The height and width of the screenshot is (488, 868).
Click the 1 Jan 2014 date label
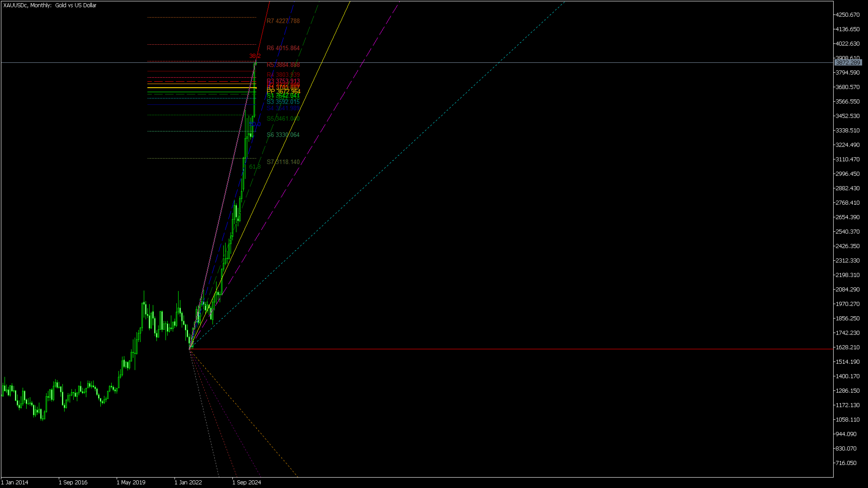point(15,483)
